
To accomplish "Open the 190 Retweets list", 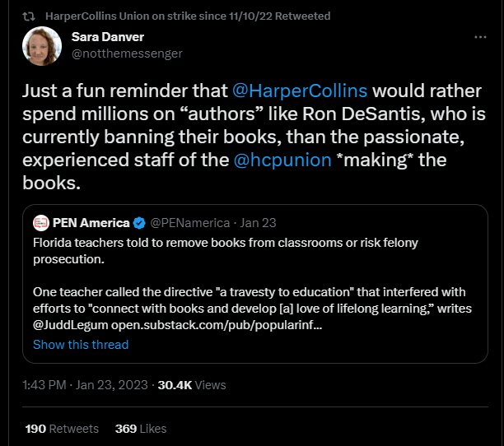I will point(62,429).
